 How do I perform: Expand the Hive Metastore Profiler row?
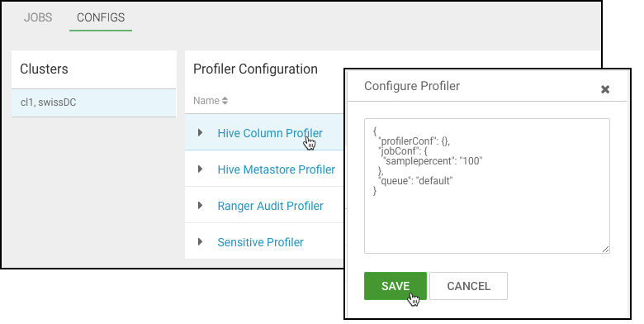(x=200, y=169)
